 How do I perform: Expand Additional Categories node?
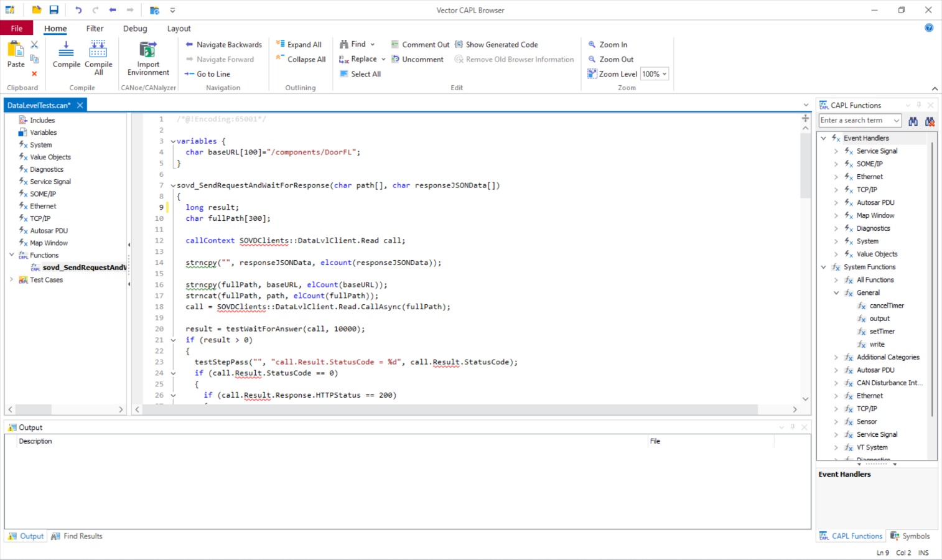pyautogui.click(x=836, y=357)
